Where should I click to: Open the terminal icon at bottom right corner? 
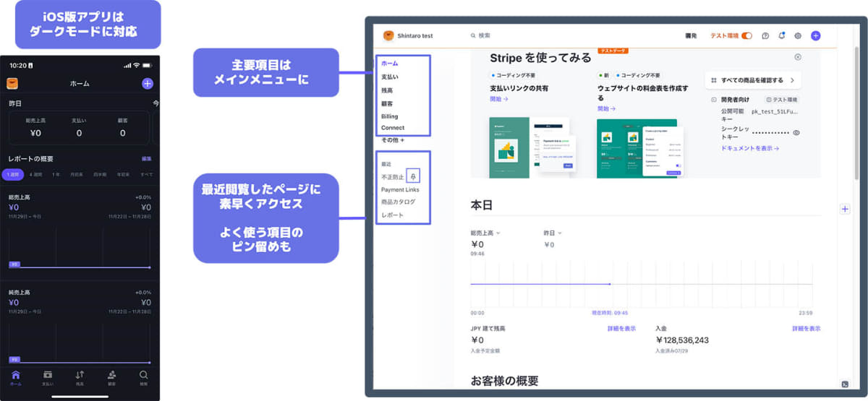[844, 384]
